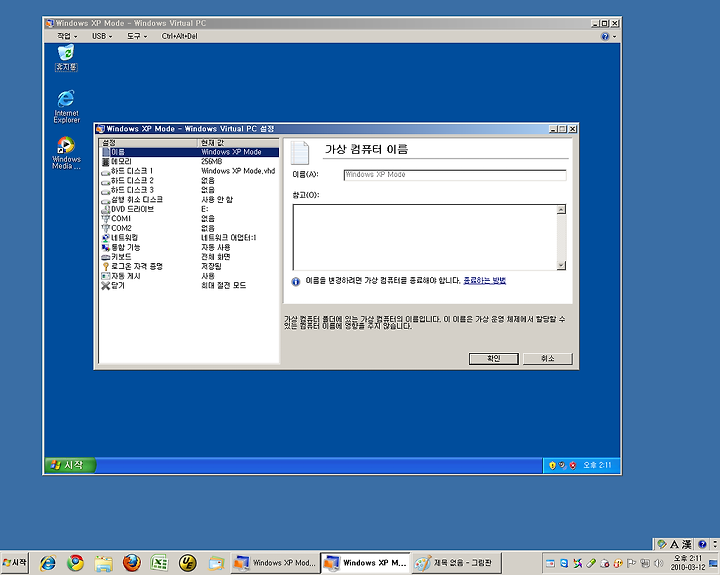Click the red shield icon in XP tray
Image resolution: width=720 pixels, height=575 pixels.
[x=573, y=466]
